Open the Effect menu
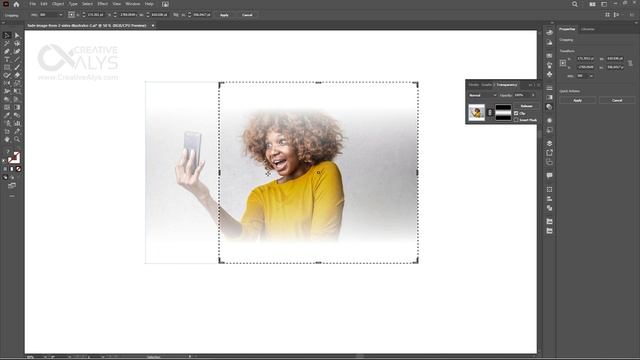Screen dimensions: 640x360 (x=102, y=4)
